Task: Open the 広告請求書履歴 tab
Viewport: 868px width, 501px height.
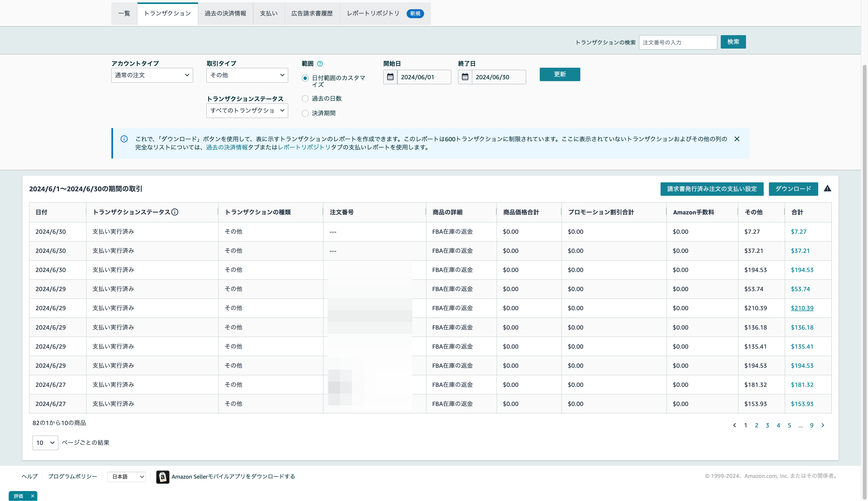Action: point(312,13)
